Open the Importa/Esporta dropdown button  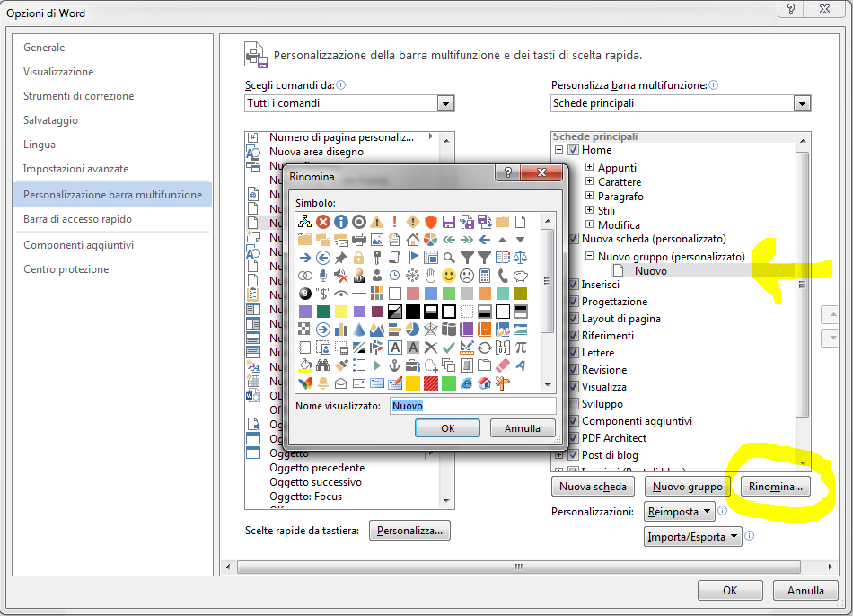tap(692, 537)
